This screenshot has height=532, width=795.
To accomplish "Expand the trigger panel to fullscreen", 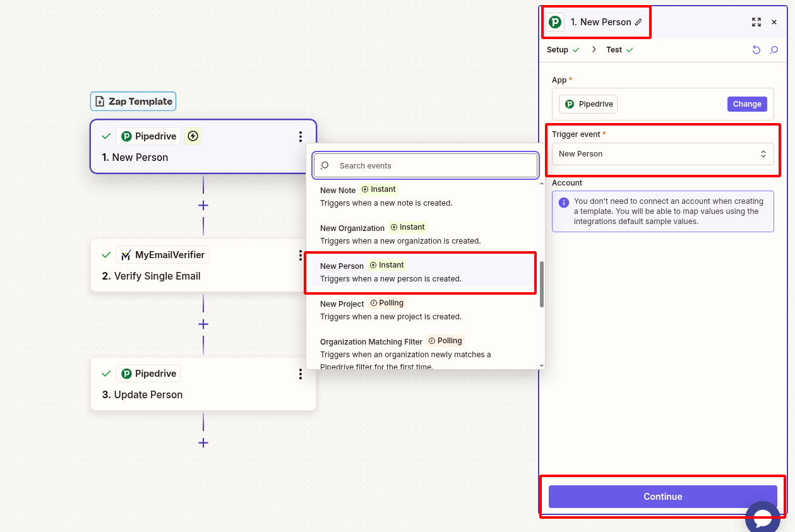I will (756, 21).
